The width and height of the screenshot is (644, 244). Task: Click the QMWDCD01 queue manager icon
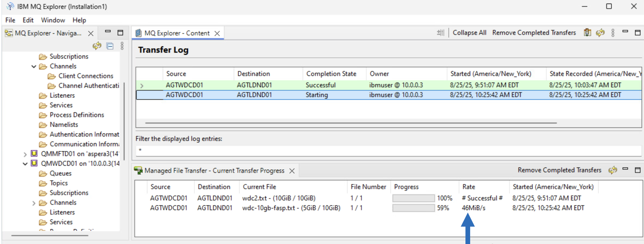click(34, 163)
